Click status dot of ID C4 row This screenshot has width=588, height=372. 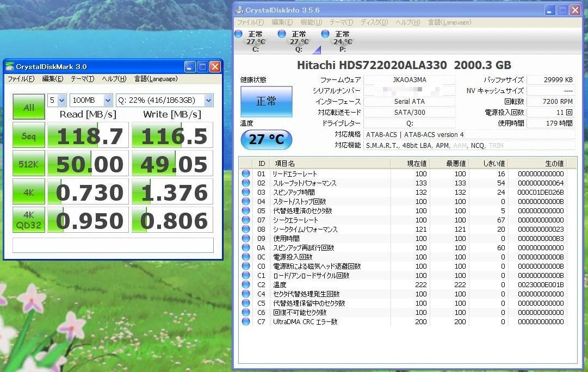pos(246,294)
